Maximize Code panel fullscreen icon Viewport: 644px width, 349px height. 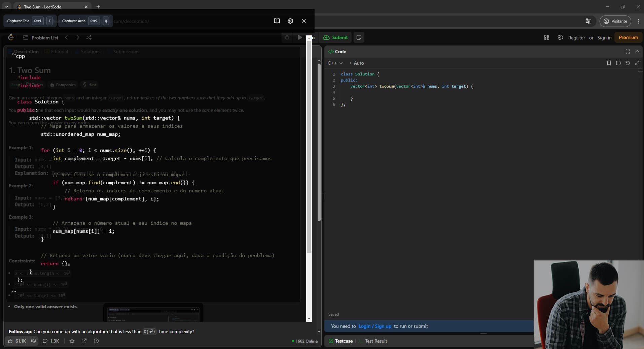628,52
